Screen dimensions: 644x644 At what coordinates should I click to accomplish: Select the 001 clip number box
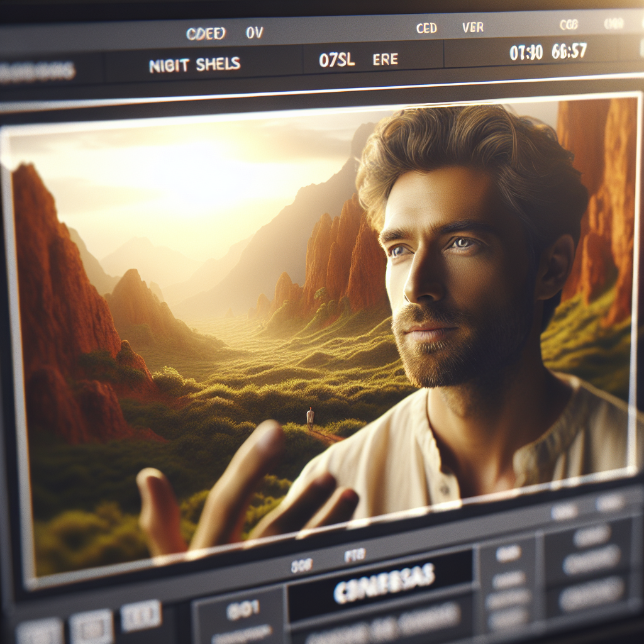pos(243,610)
